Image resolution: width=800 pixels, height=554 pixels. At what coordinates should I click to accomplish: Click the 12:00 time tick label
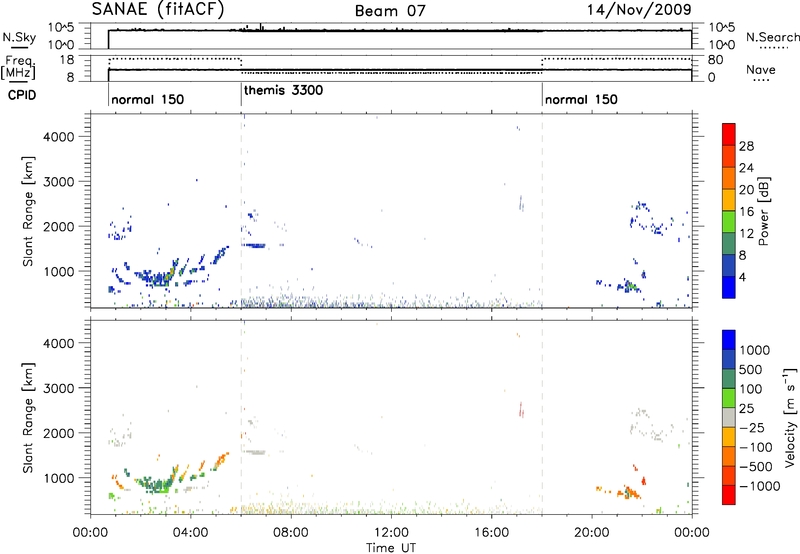click(x=391, y=533)
